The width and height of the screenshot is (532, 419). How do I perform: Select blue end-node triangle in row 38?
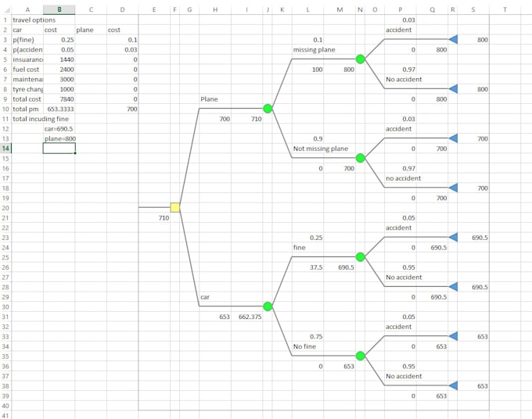click(453, 386)
